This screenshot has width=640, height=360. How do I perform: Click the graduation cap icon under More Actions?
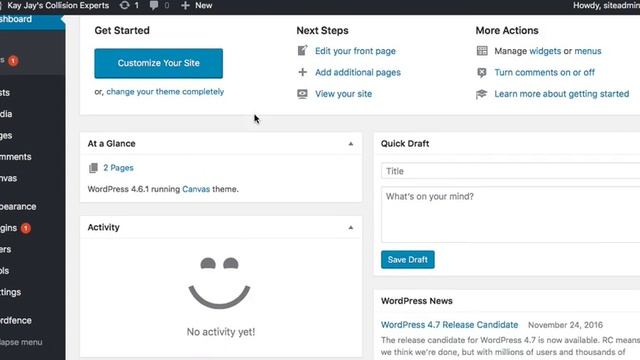(482, 94)
